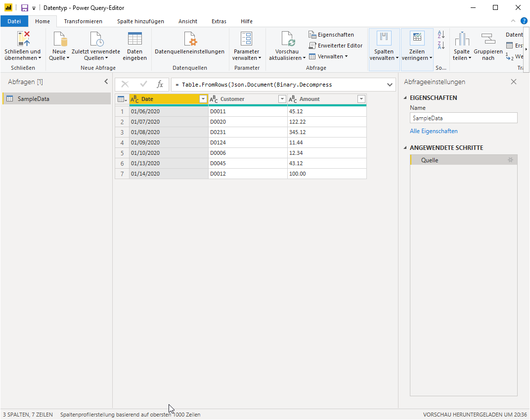Collapse the Abfragen pane
The height and width of the screenshot is (420, 530).
pos(106,82)
